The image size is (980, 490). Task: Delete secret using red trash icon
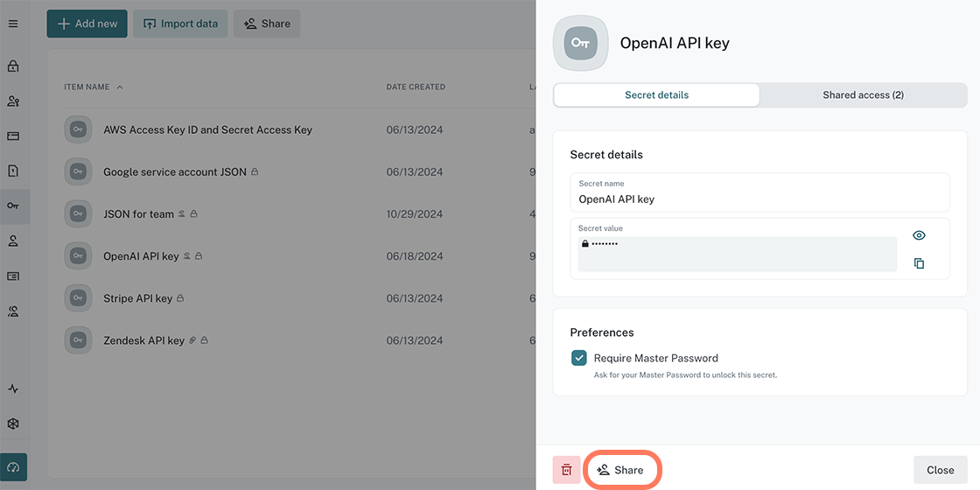[566, 470]
